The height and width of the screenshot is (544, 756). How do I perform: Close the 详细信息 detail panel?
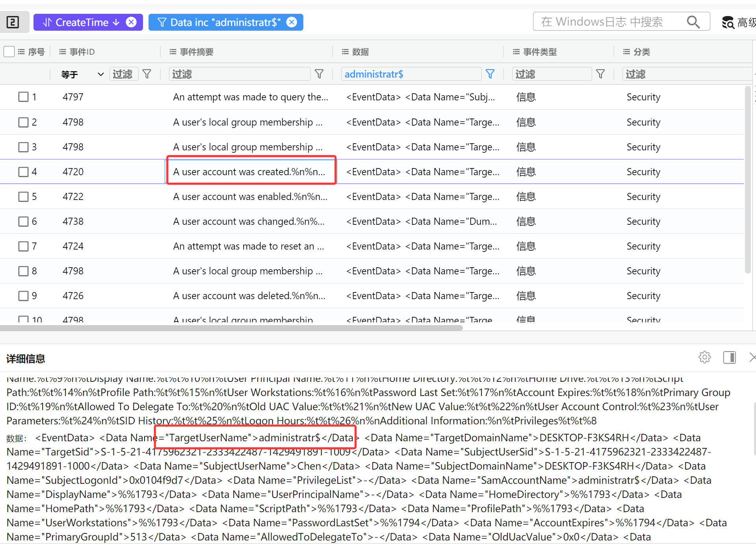pyautogui.click(x=752, y=357)
